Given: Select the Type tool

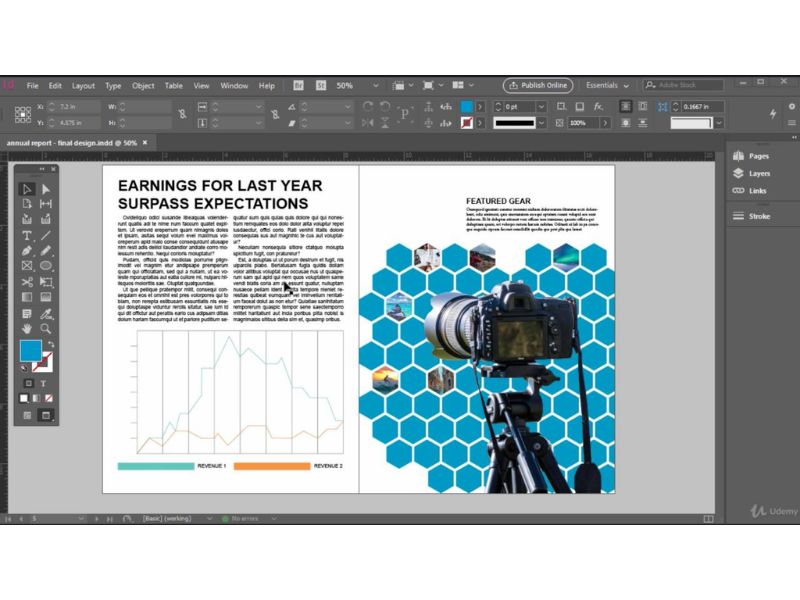Looking at the screenshot, I should (26, 236).
